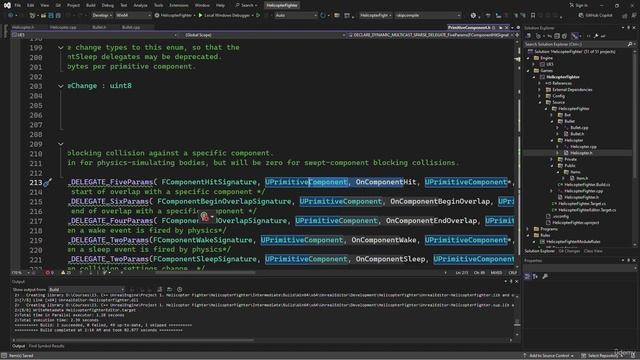Click Add to Source Control in status bar

(x=548, y=356)
